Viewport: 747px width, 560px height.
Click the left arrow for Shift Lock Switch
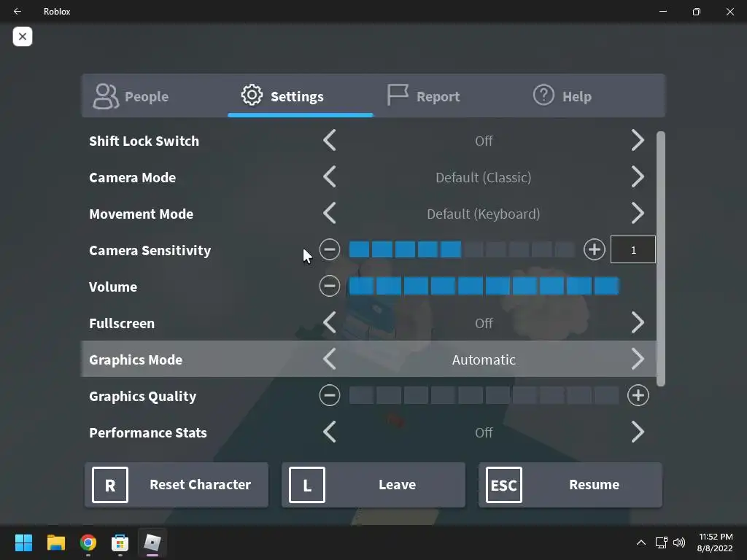click(330, 141)
